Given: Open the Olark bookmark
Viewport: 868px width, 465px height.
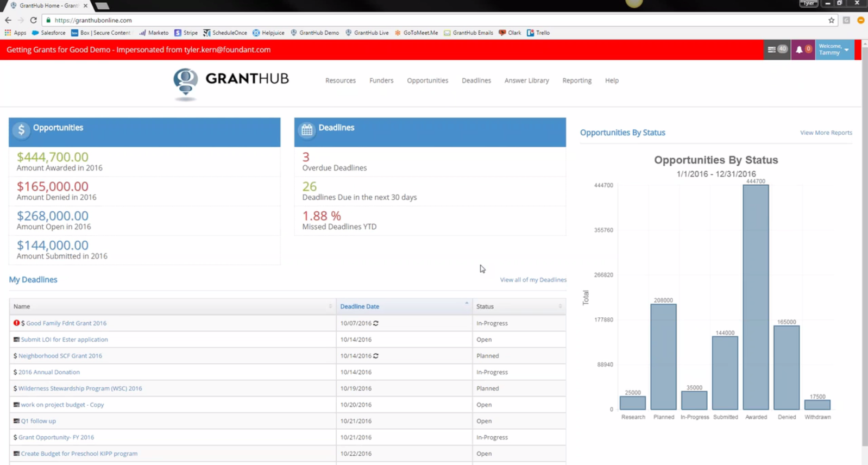Looking at the screenshot, I should [x=510, y=33].
